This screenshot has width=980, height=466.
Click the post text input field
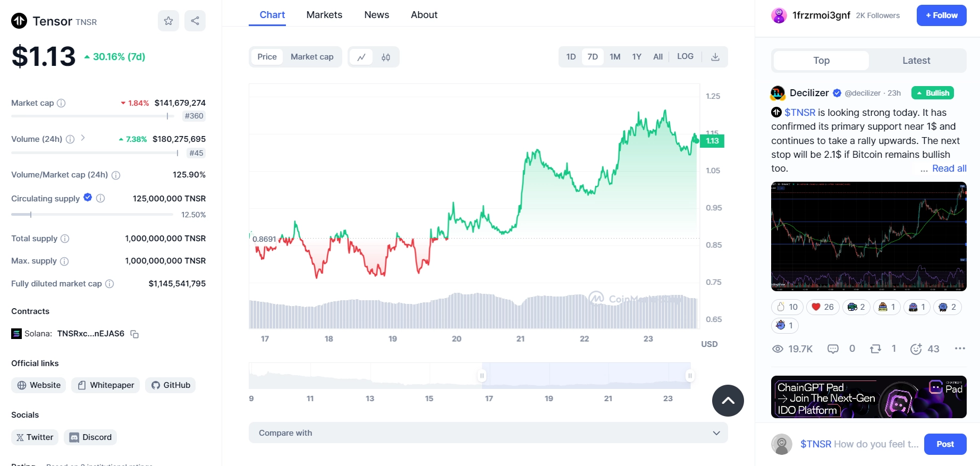(x=859, y=444)
